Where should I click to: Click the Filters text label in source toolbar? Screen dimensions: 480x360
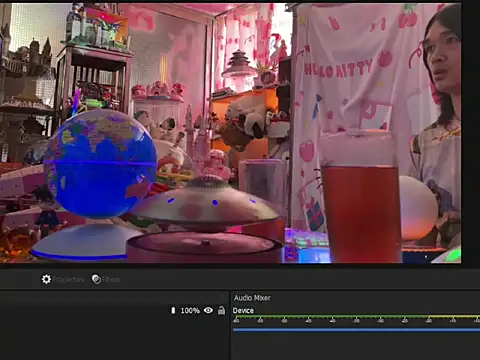tap(111, 280)
